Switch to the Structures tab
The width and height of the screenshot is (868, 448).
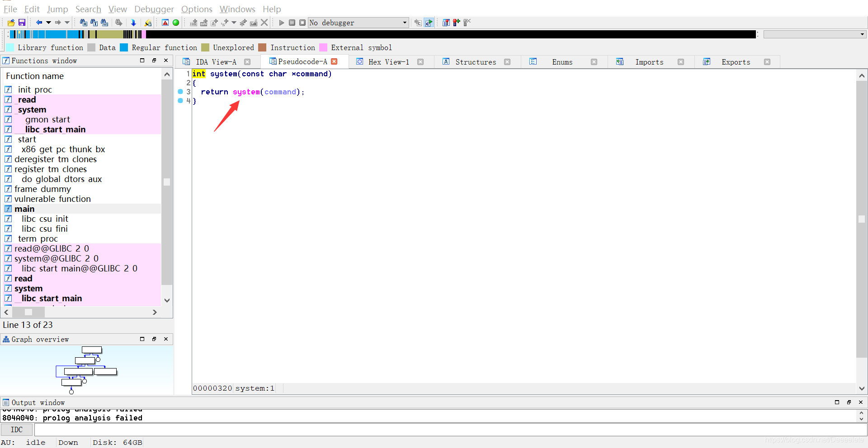(476, 62)
